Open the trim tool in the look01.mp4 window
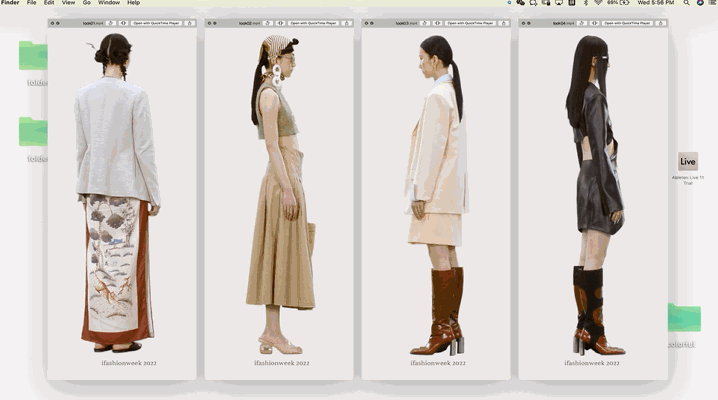The image size is (718, 400). click(x=124, y=23)
